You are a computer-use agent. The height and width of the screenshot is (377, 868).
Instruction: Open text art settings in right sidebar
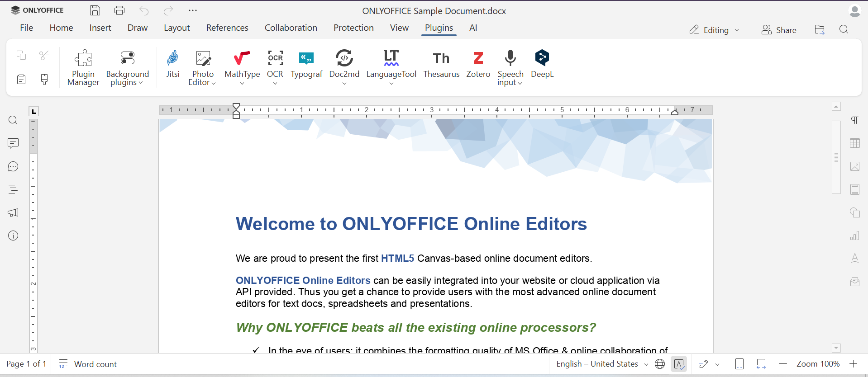coord(855,259)
